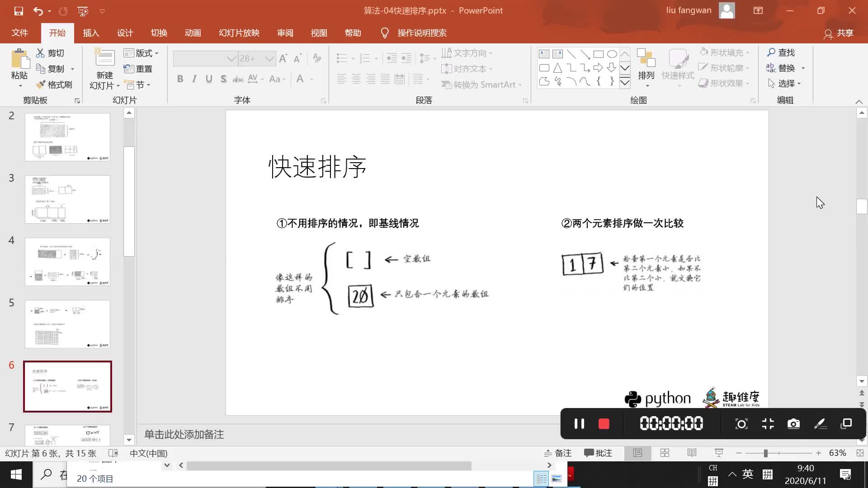The width and height of the screenshot is (868, 488).
Task: Click Increase Font Size icon
Action: [283, 58]
